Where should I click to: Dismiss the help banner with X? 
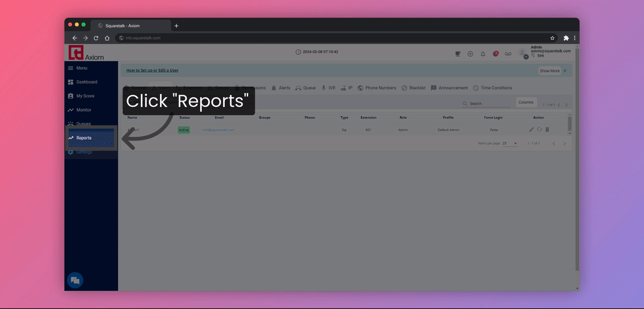[565, 71]
